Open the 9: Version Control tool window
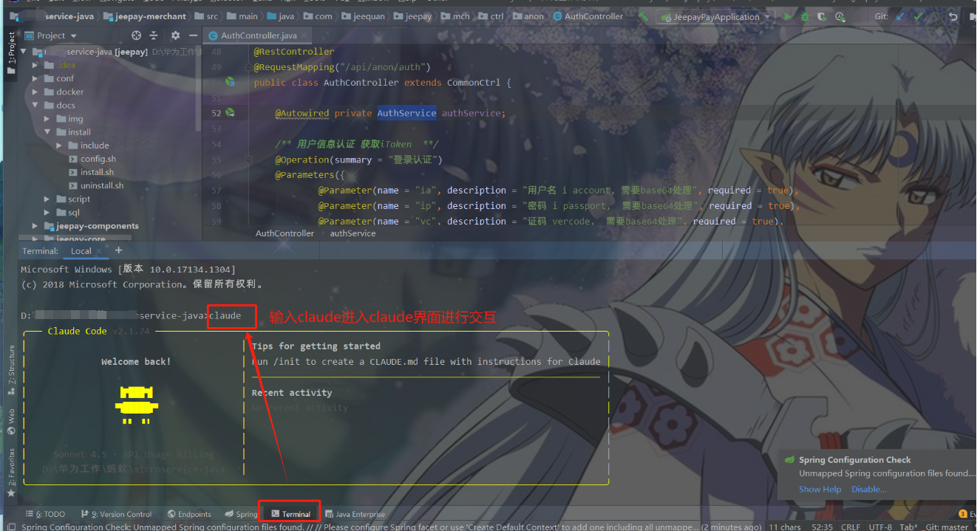Image resolution: width=980 pixels, height=531 pixels. coord(117,514)
